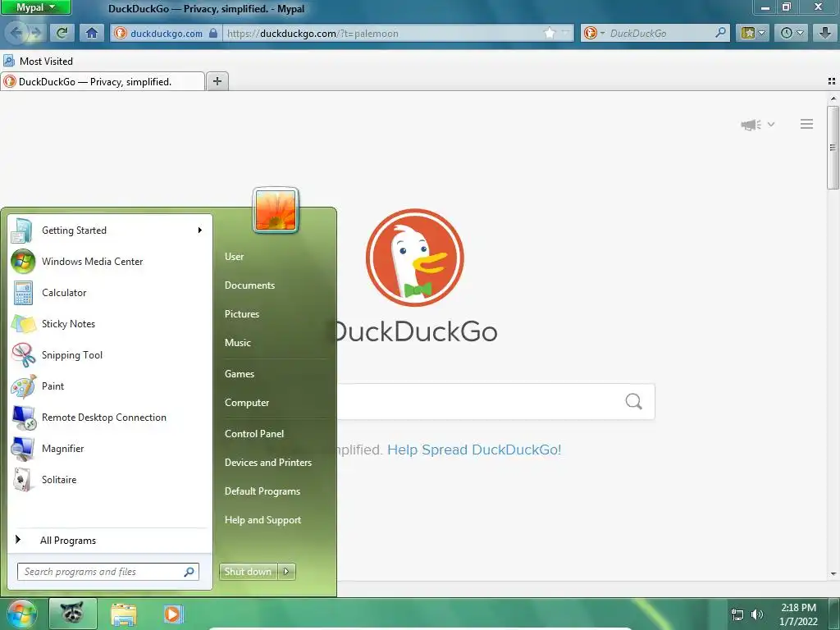Click the scrollbar down arrow
This screenshot has height=630, width=840.
coord(833,573)
